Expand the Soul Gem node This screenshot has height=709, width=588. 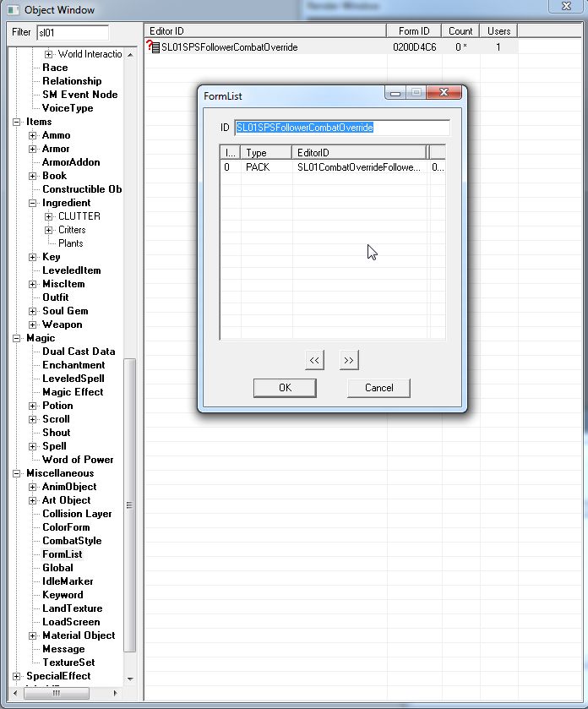[x=33, y=312]
